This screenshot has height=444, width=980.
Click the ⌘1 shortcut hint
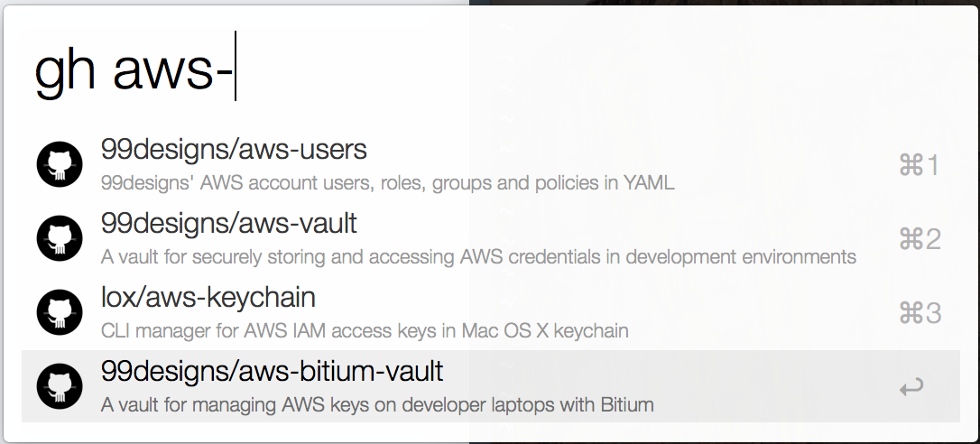pyautogui.click(x=920, y=165)
